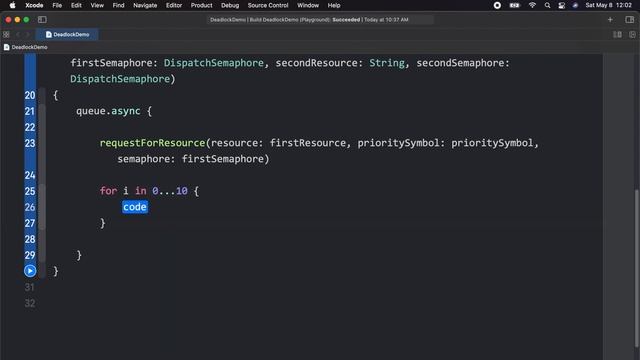The width and height of the screenshot is (640, 360).
Task: Click line number 23 in gutter
Action: point(30,143)
